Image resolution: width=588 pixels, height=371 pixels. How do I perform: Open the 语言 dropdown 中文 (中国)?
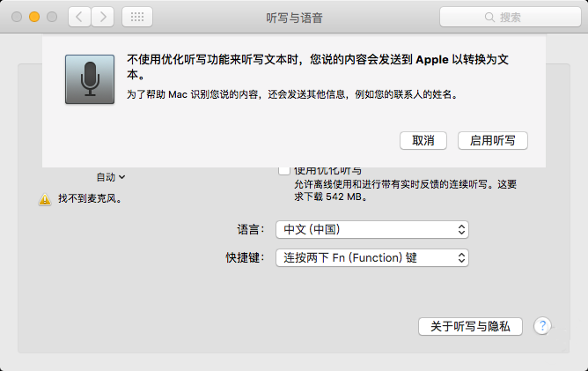[x=372, y=229]
